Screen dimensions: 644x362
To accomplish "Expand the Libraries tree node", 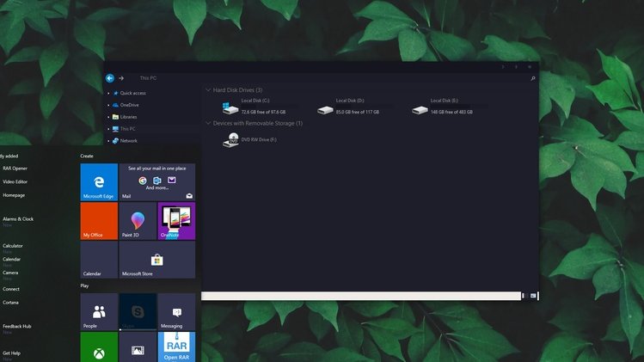I will [x=108, y=117].
